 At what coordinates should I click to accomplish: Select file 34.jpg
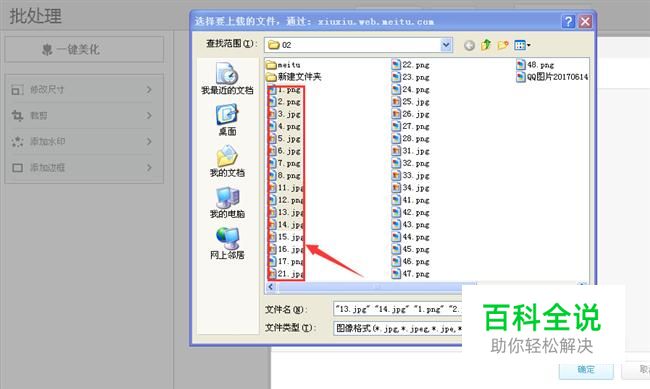[x=411, y=188]
